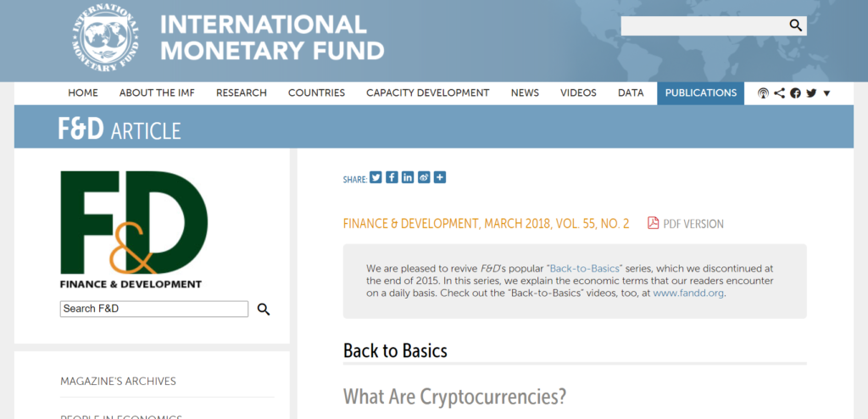Viewport: 868px width, 419px height.
Task: Share article via Twitter square icon
Action: 376,177
